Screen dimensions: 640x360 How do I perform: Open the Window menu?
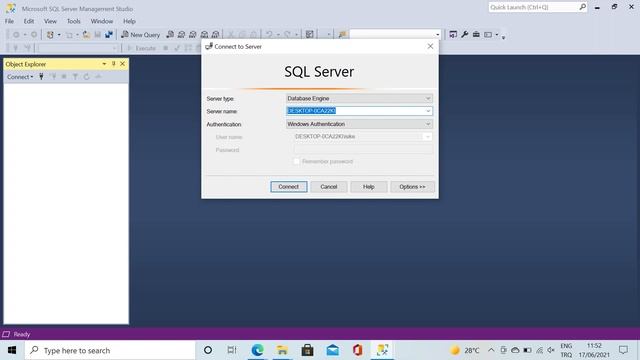click(102, 21)
